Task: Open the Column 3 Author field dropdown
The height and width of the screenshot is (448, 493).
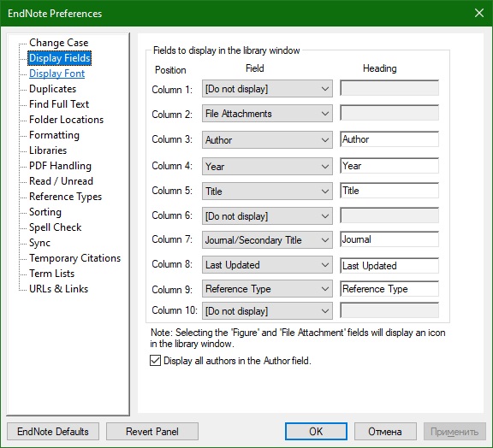Action: (267, 140)
